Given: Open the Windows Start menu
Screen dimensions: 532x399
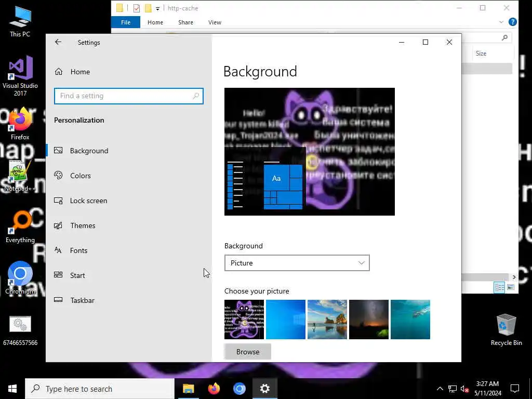Looking at the screenshot, I should (x=12, y=389).
